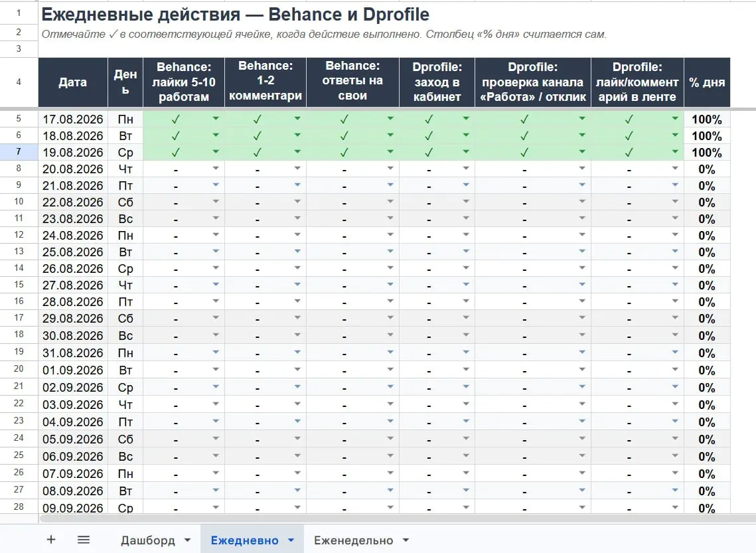Click the % дня column header
The image size is (756, 553).
coord(707,82)
